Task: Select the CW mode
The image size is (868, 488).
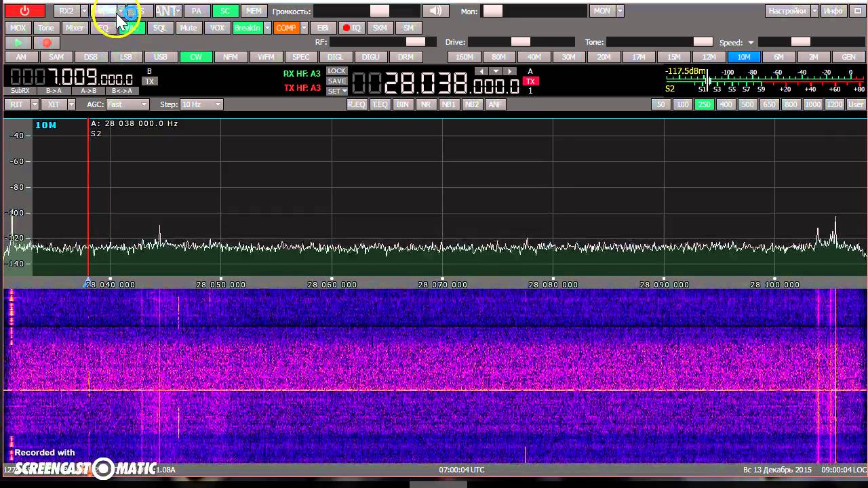Action: click(x=196, y=57)
